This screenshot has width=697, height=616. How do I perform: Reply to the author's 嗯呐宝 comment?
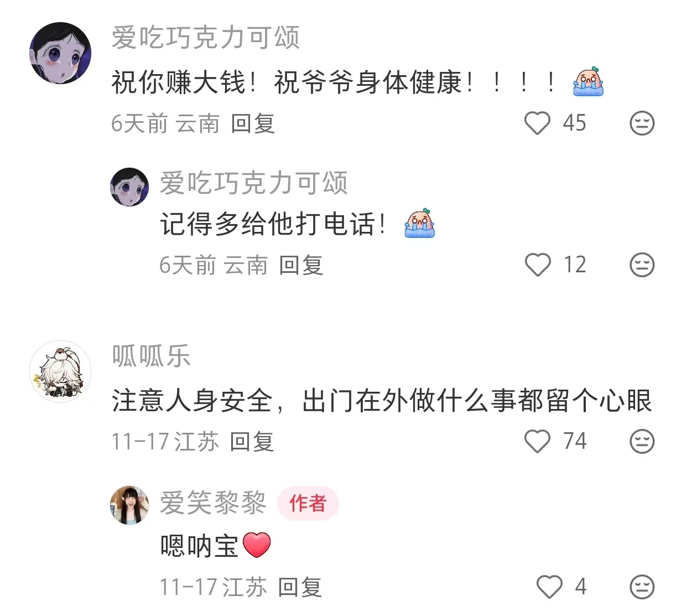pos(300,587)
